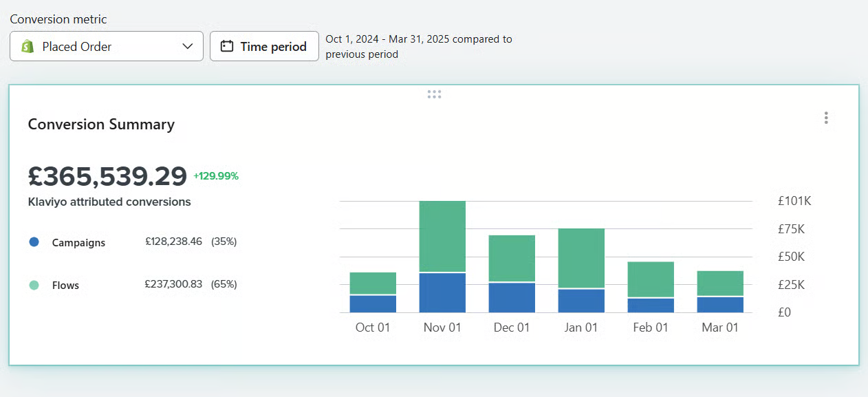Click the drag handle above Conversion Summary
Screen dimensions: 868x397
pos(434,94)
